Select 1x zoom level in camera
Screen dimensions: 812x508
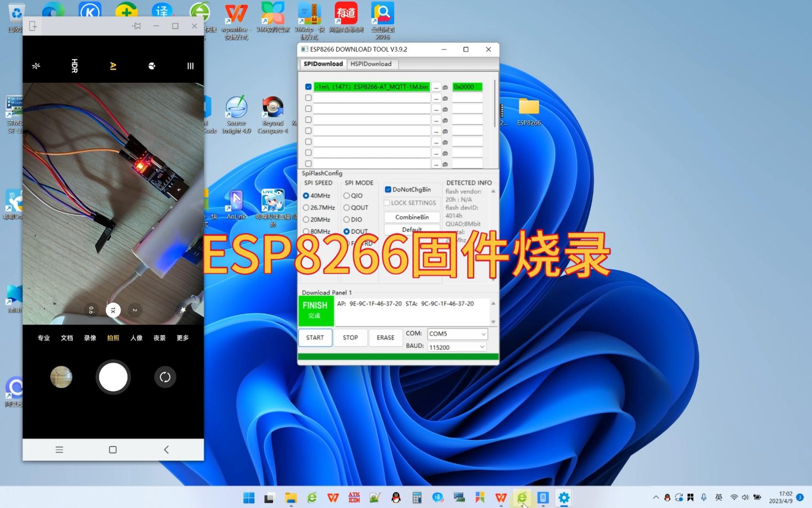click(x=113, y=310)
